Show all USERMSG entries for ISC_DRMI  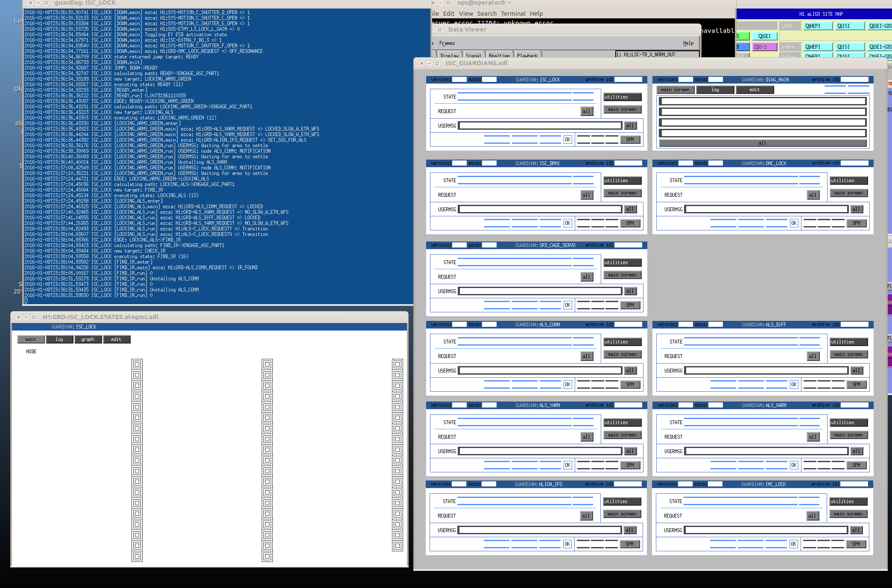pyautogui.click(x=630, y=209)
